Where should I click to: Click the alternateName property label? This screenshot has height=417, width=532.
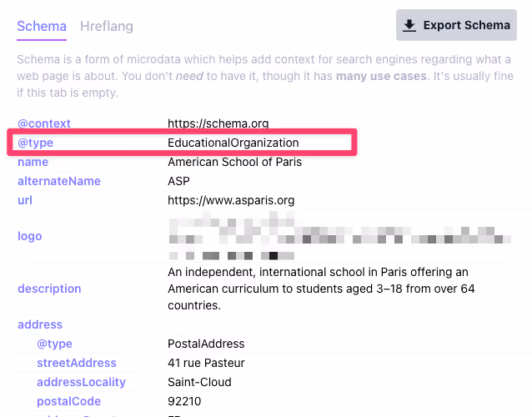tap(59, 181)
